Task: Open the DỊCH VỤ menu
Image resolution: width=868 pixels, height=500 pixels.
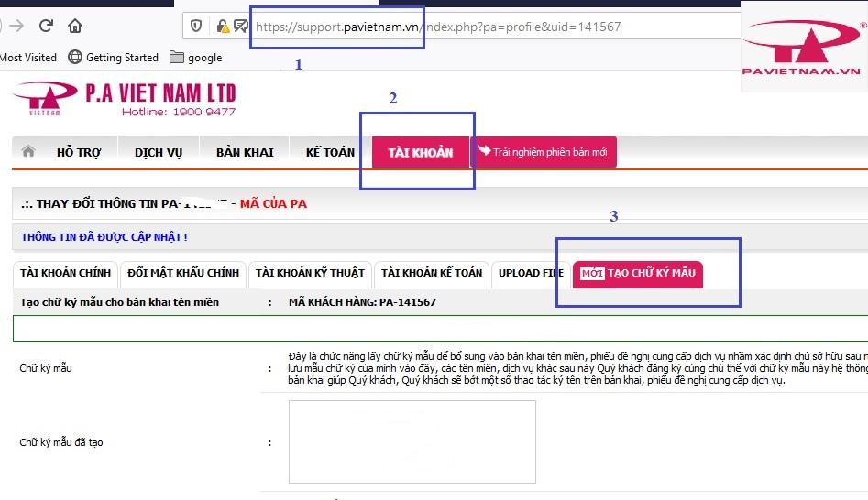Action: 159,152
